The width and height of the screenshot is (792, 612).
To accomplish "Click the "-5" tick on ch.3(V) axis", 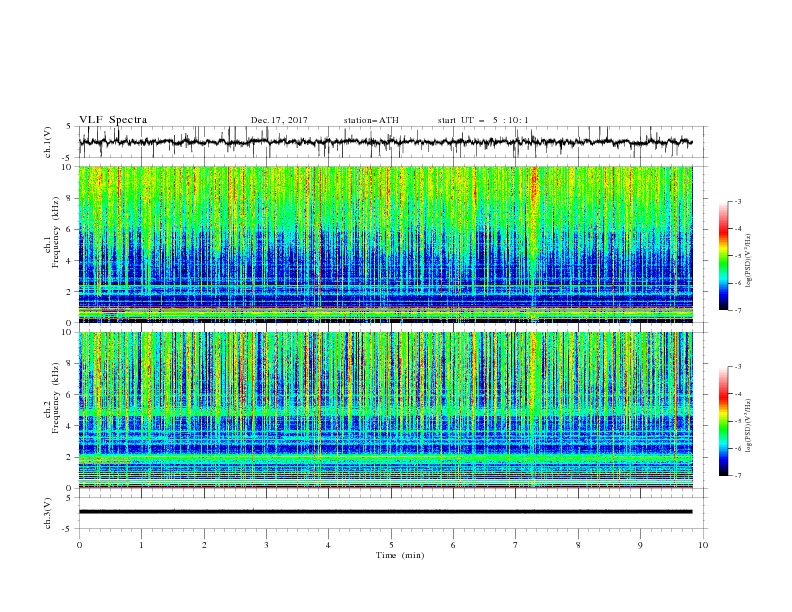I will pos(68,529).
